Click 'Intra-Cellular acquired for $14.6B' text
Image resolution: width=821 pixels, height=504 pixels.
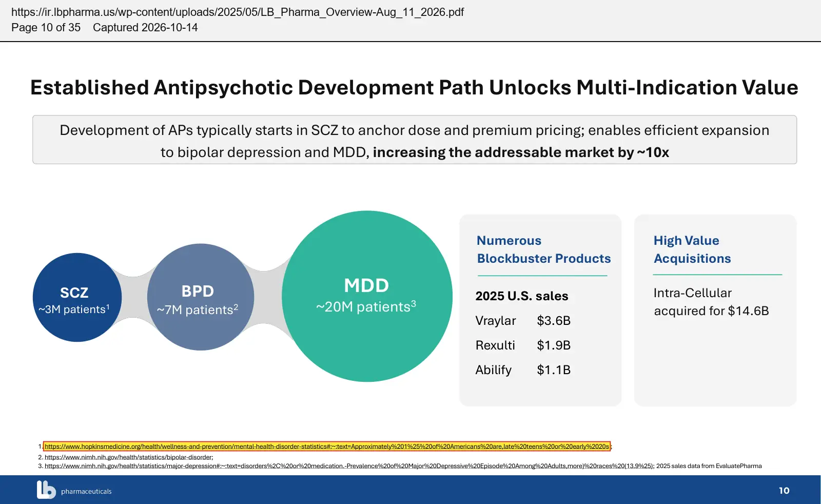[711, 302]
